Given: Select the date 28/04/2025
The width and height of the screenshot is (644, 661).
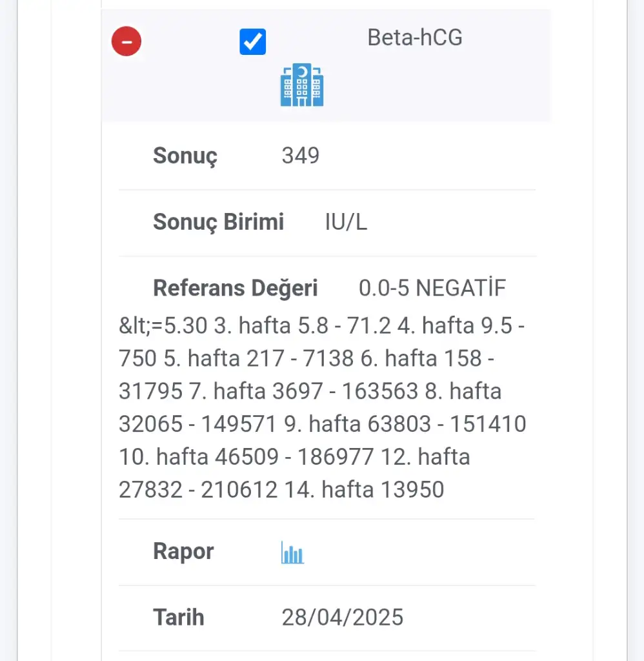Looking at the screenshot, I should [342, 618].
